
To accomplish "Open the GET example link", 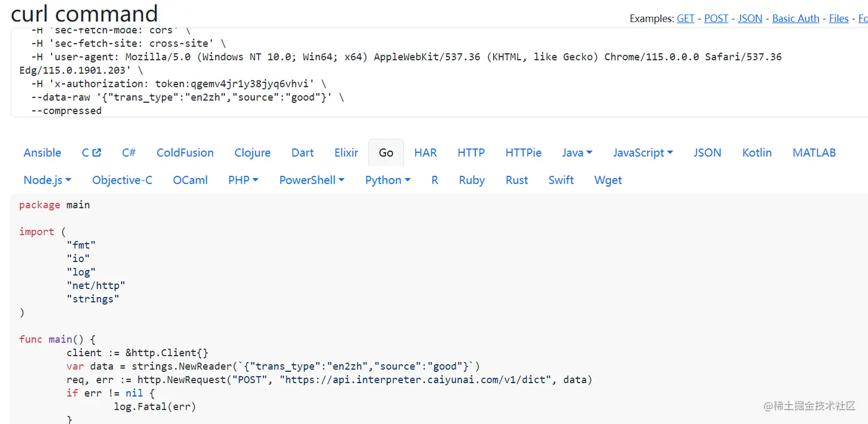I will 685,18.
